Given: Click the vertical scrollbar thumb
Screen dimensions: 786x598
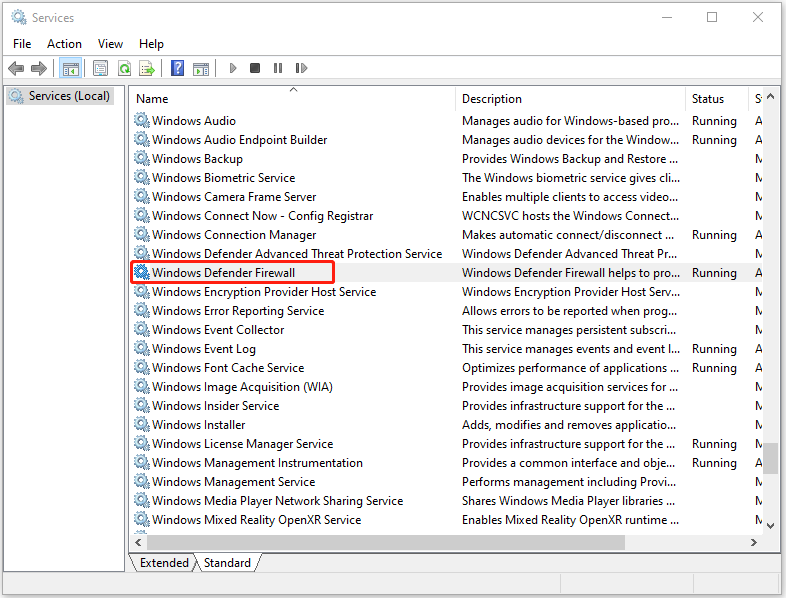Looking at the screenshot, I should pyautogui.click(x=771, y=458).
